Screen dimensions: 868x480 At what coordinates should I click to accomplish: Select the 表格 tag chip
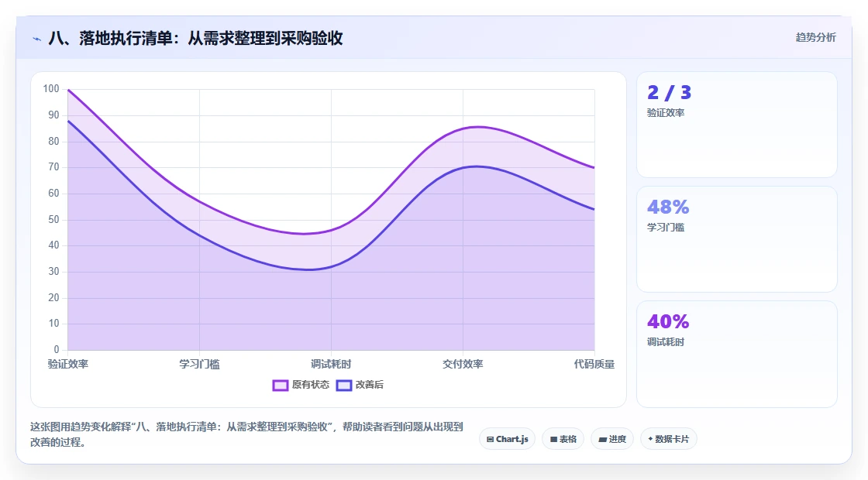pos(563,439)
